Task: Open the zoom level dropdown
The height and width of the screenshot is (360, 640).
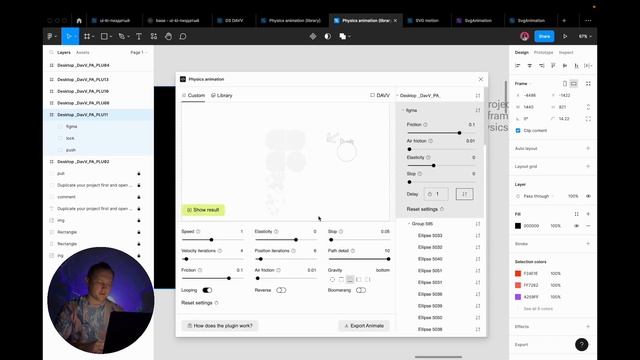Action: click(x=585, y=36)
